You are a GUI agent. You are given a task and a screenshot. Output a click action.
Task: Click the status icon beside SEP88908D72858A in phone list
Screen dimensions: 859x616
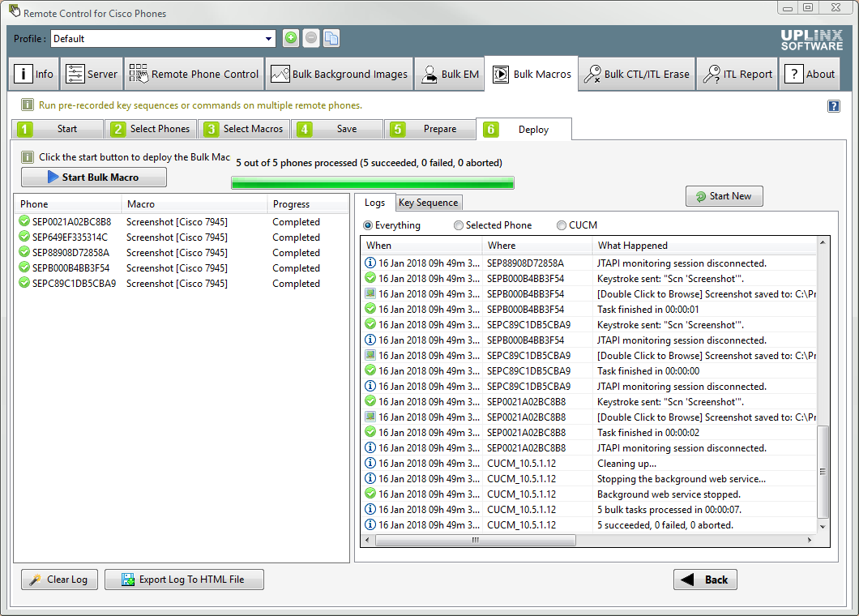point(24,251)
